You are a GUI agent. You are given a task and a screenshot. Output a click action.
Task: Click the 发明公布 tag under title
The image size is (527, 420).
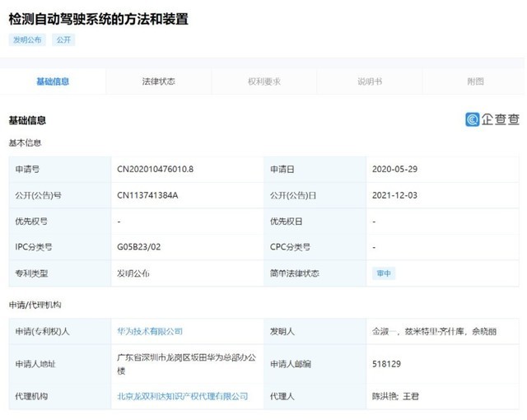click(27, 40)
